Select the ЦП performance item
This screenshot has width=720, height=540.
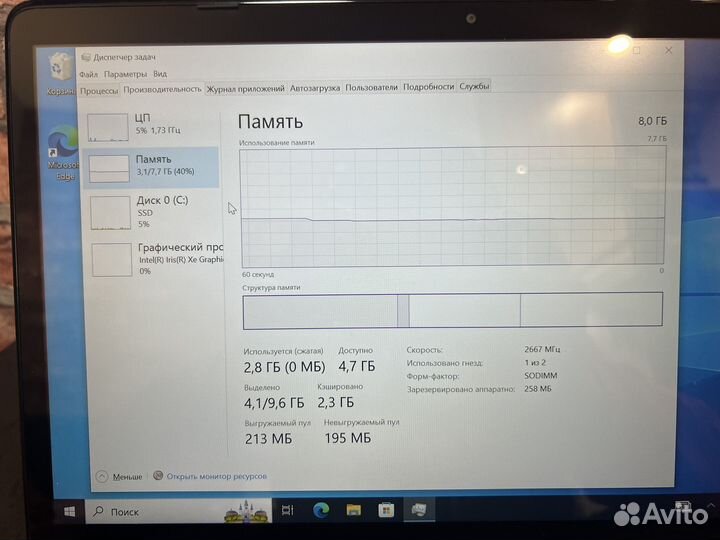pyautogui.click(x=152, y=126)
